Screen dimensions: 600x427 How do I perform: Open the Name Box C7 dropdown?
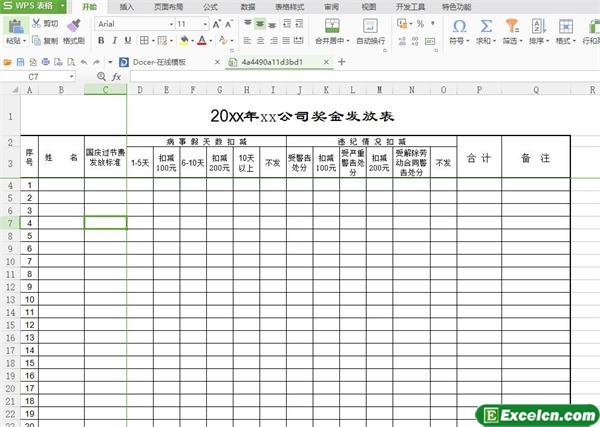click(72, 77)
